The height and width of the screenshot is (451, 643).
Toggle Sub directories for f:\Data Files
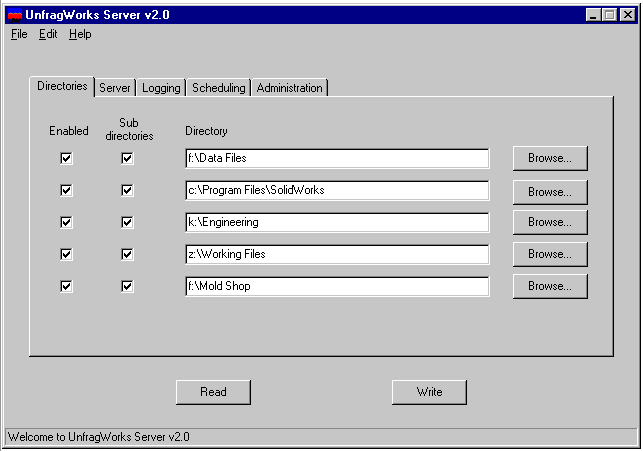coord(127,158)
